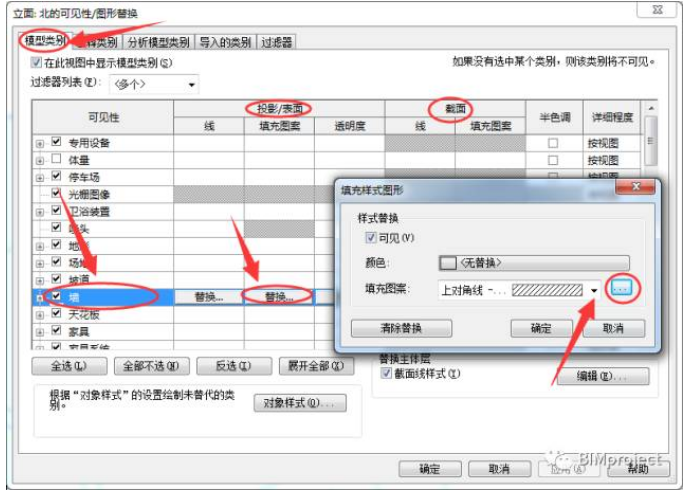
Task: Click the 编辑(E)... button
Action: (603, 376)
